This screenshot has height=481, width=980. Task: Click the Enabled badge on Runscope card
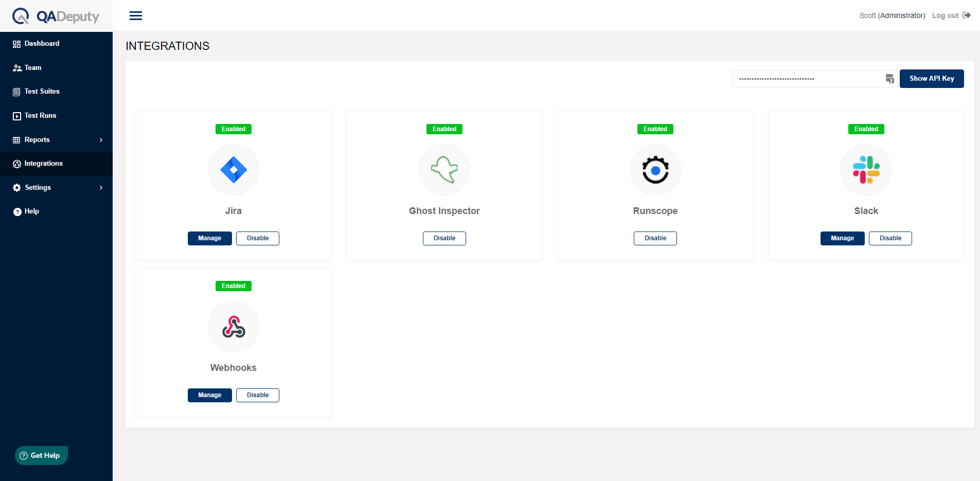pyautogui.click(x=655, y=129)
